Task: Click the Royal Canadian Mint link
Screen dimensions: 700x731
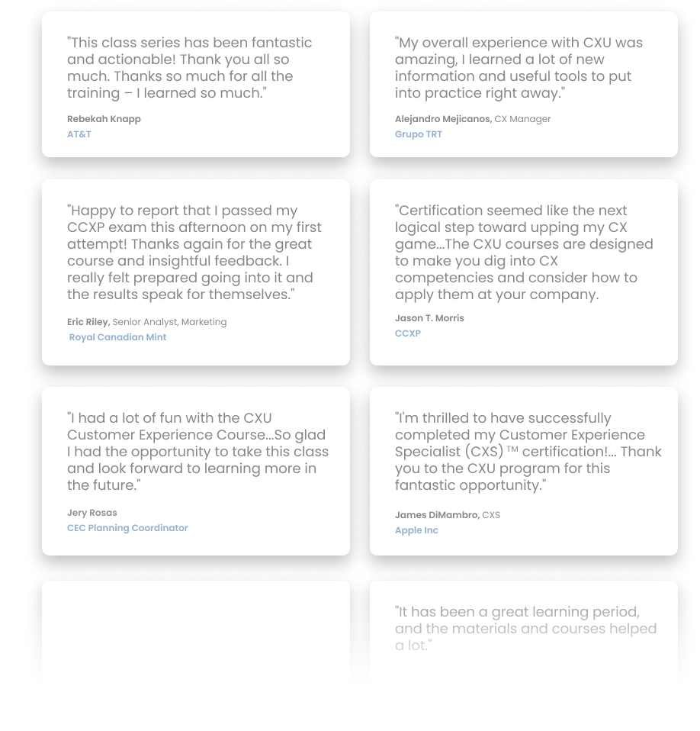Action: [117, 337]
